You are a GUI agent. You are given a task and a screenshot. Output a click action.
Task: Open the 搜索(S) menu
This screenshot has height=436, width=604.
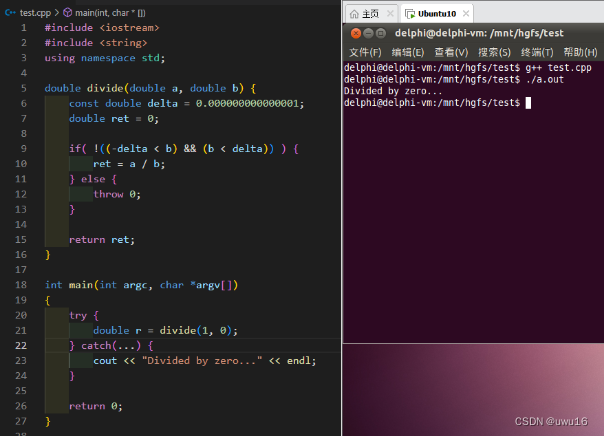tap(494, 52)
